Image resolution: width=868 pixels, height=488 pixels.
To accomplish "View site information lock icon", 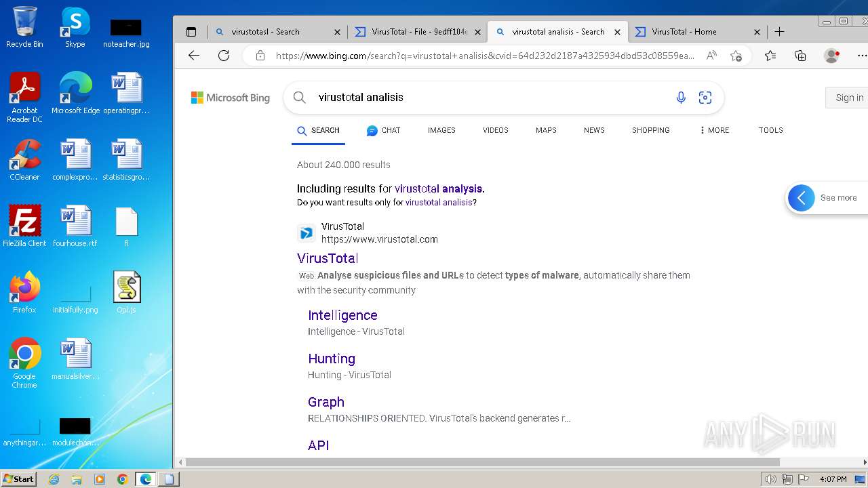I will pyautogui.click(x=260, y=56).
